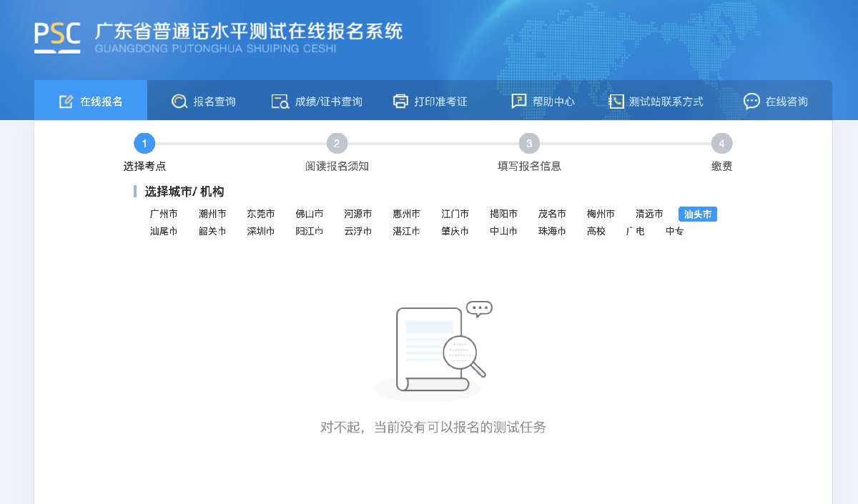Switch to the 帮助中心 tab

[553, 102]
